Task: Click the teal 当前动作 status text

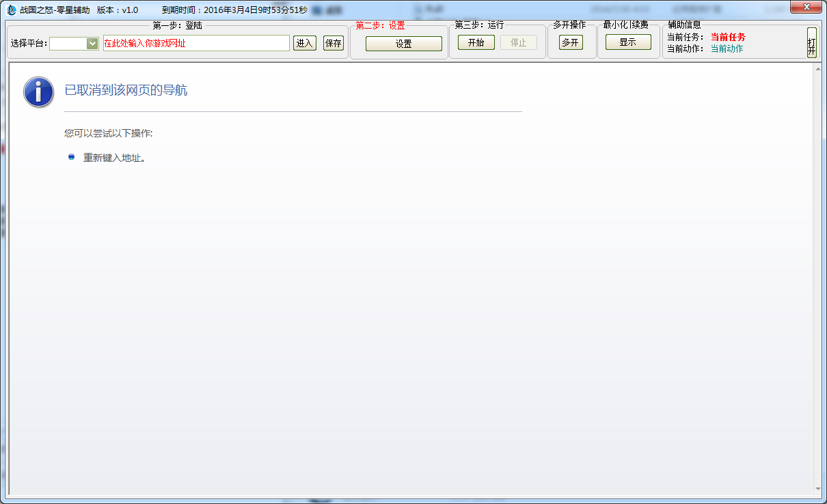Action: pyautogui.click(x=727, y=48)
